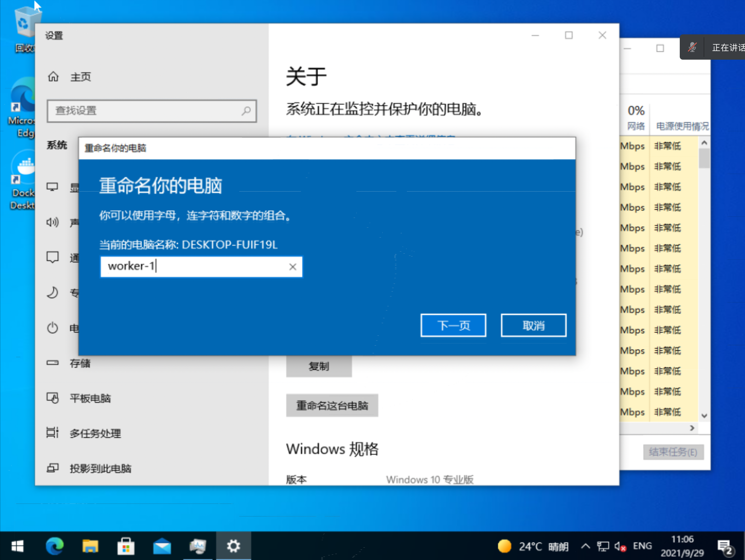Clear the computer name text field
The width and height of the screenshot is (745, 560).
point(293,267)
